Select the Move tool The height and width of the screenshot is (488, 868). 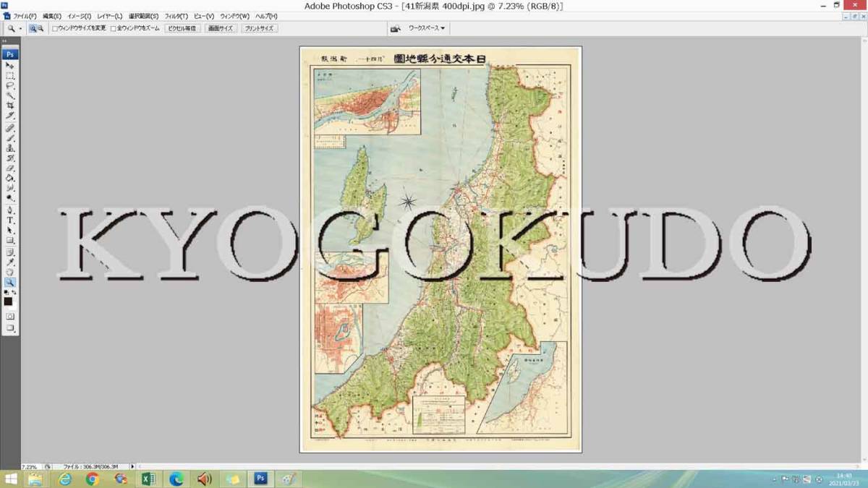(10, 66)
